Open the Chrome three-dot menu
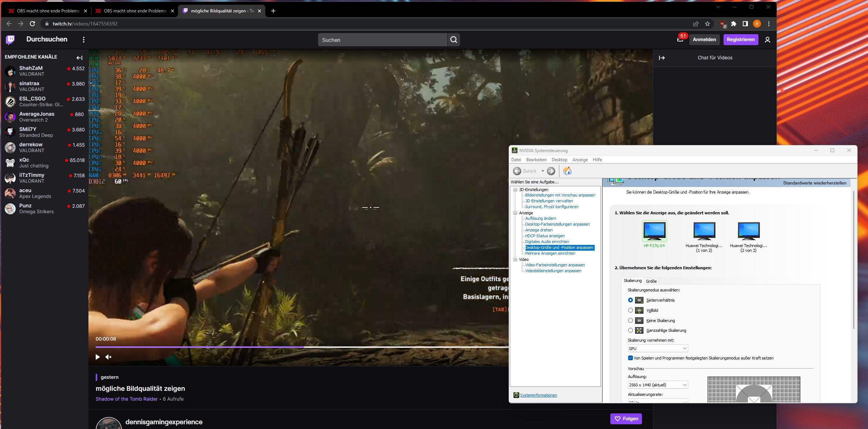868x429 pixels. 769,24
